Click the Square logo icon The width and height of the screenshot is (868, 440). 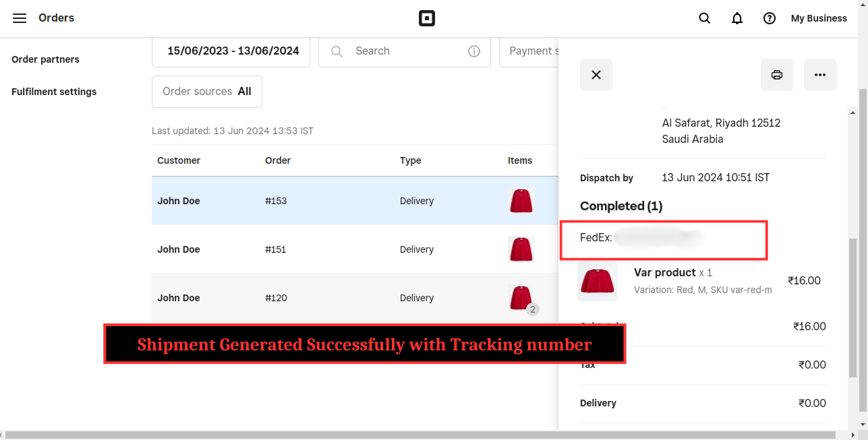point(426,18)
